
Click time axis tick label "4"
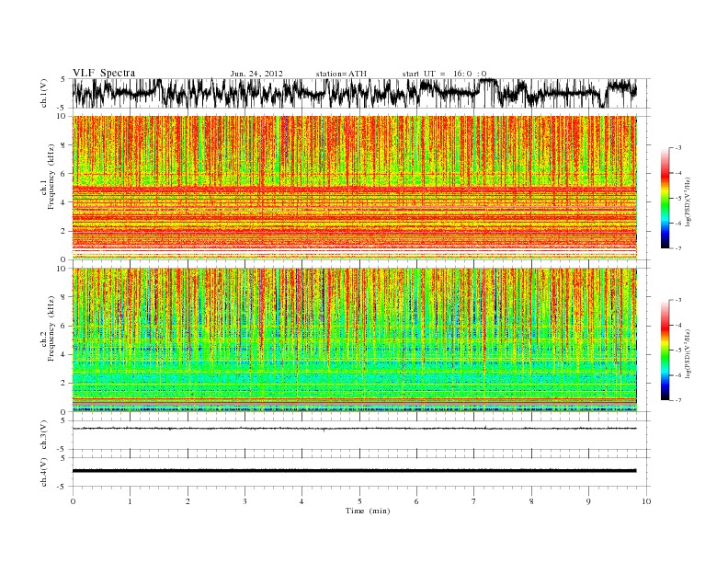[x=301, y=501]
